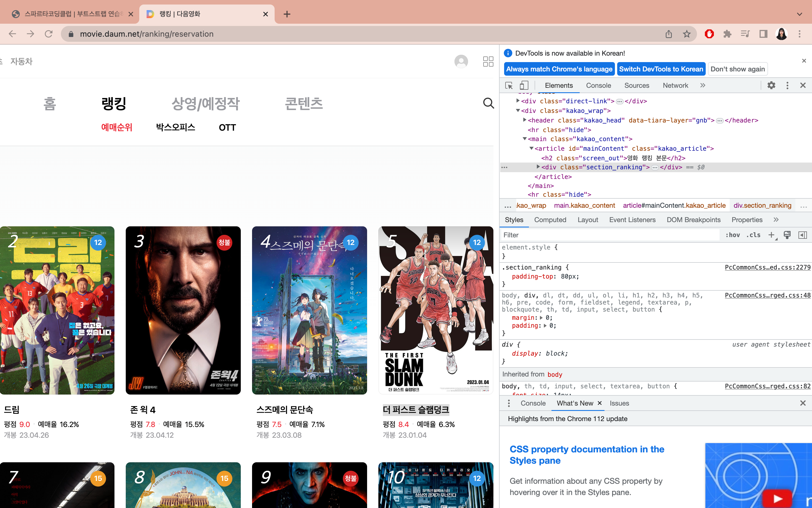The height and width of the screenshot is (508, 812).
Task: Click the Daum user profile icon
Action: (461, 62)
